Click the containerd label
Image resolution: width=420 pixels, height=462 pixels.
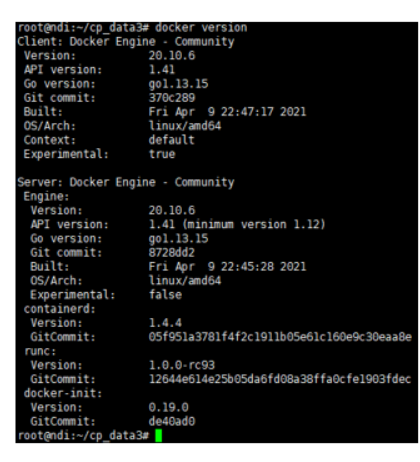(x=60, y=309)
